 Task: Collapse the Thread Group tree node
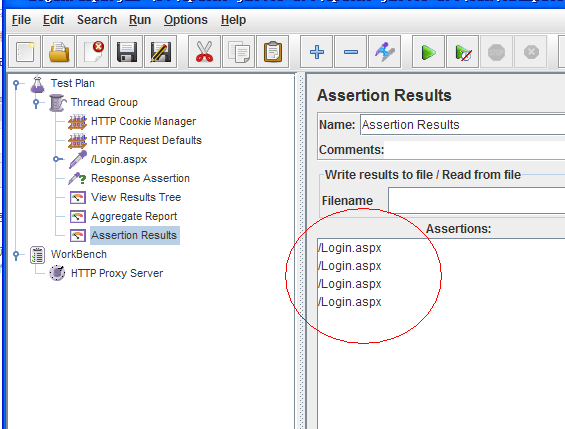(36, 103)
